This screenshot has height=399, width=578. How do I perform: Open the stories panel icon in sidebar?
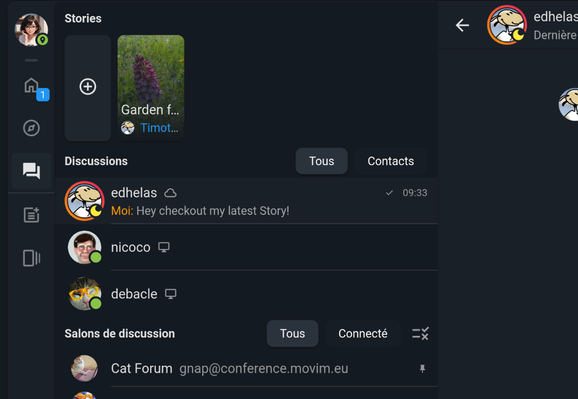coord(31,258)
